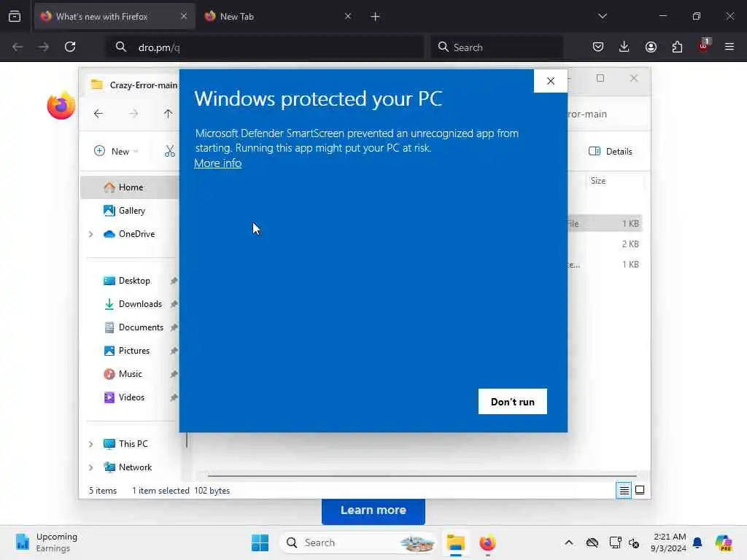Open the Upcoming Earnings widget
The height and width of the screenshot is (560, 747).
[46, 542]
